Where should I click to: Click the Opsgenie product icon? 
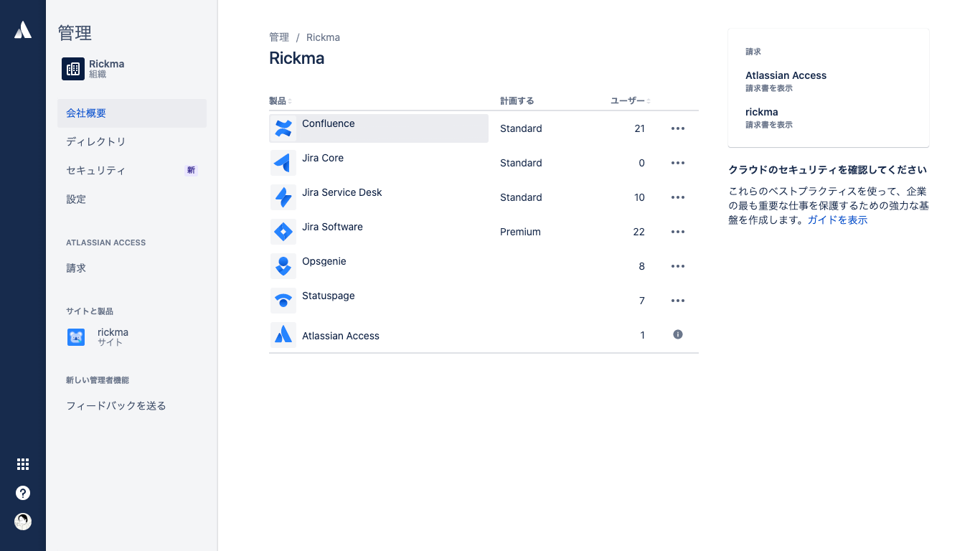(283, 266)
